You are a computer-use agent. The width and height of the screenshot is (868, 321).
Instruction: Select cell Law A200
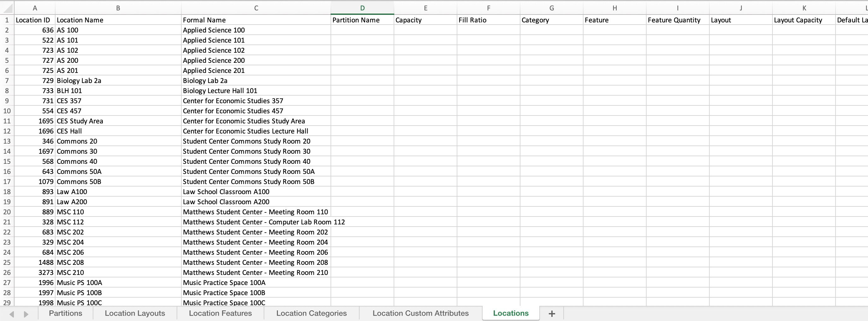pyautogui.click(x=118, y=202)
